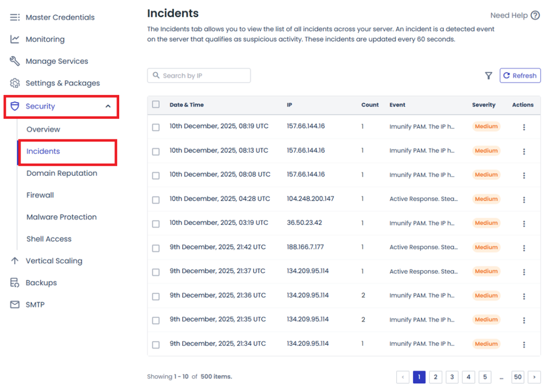
Task: Click the Monitoring chart icon
Action: pos(15,39)
